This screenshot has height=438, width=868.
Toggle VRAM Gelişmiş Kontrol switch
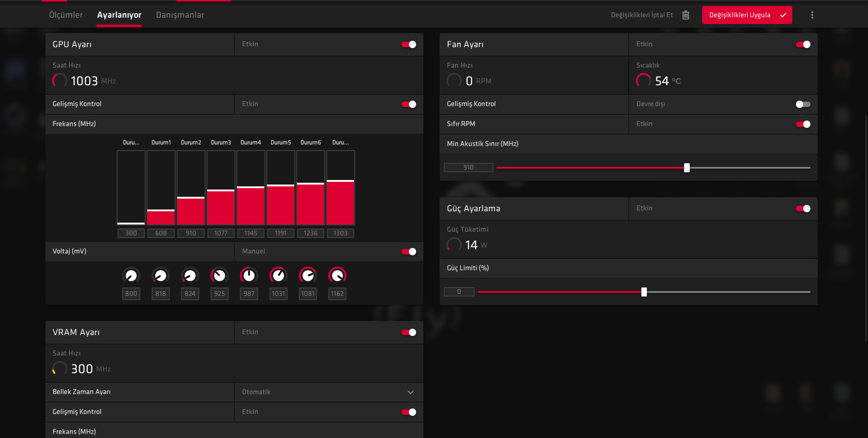[x=409, y=412]
